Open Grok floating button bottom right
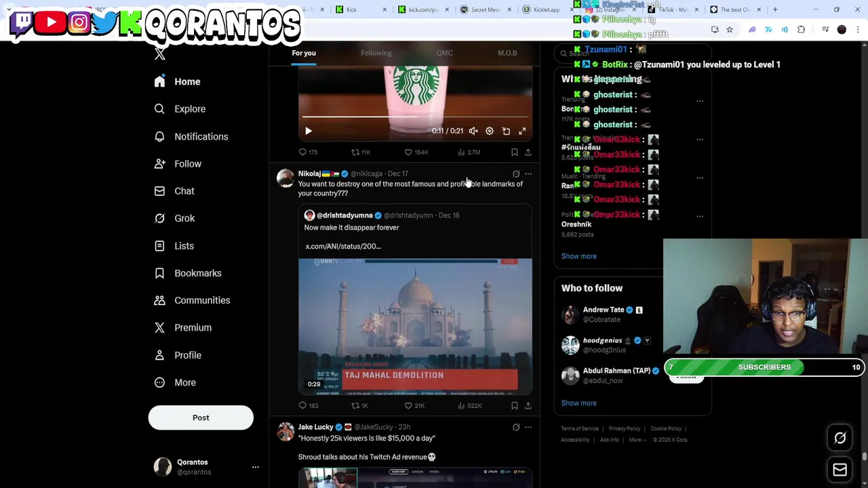This screenshot has height=488, width=868. click(x=840, y=438)
